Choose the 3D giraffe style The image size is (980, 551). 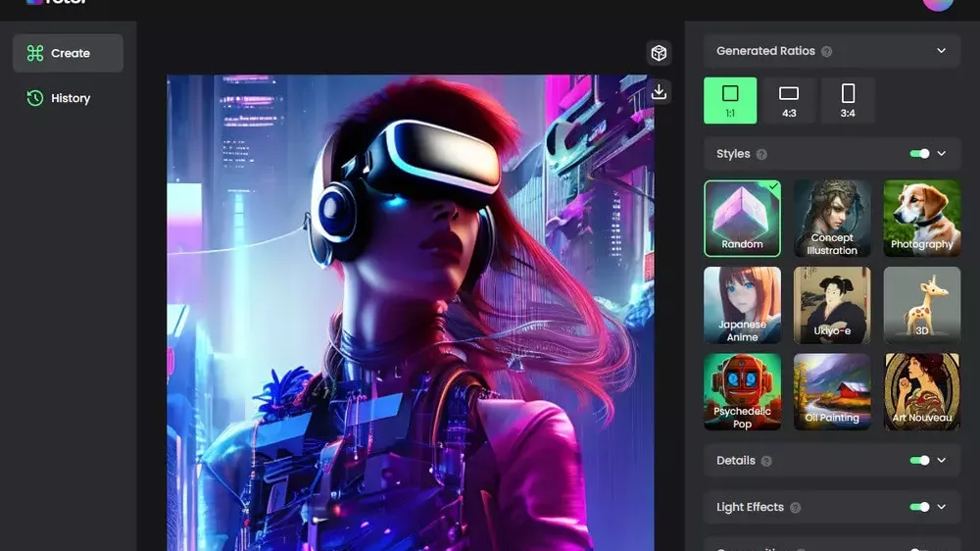click(922, 305)
